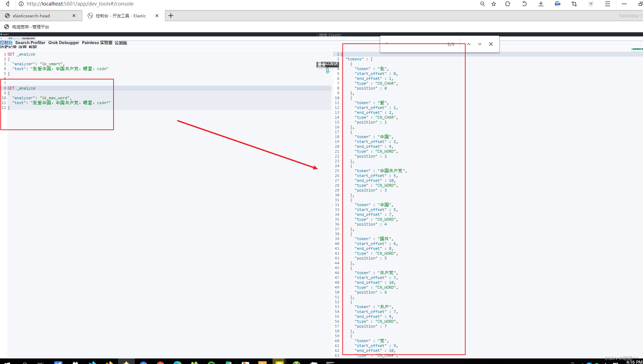The height and width of the screenshot is (364, 643).
Task: Open the Search Profiler tab
Action: [x=30, y=43]
